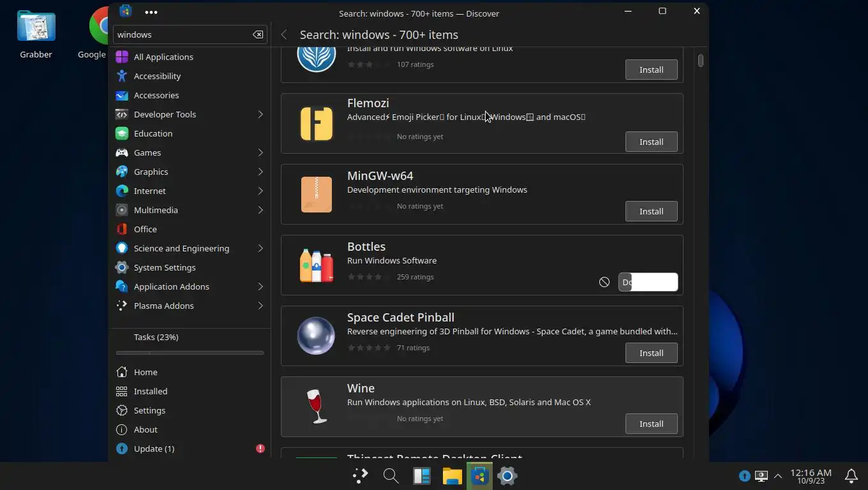Open the Update (1) page
Screen dimensions: 868x490
(x=190, y=449)
